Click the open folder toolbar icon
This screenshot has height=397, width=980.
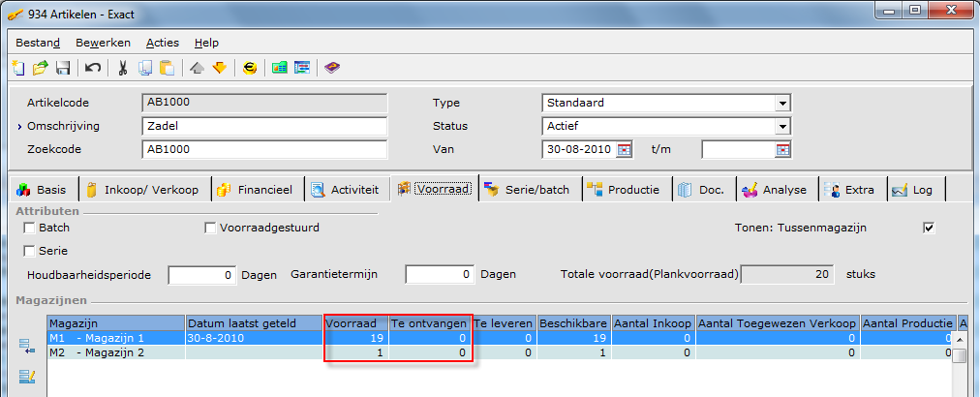click(x=41, y=68)
